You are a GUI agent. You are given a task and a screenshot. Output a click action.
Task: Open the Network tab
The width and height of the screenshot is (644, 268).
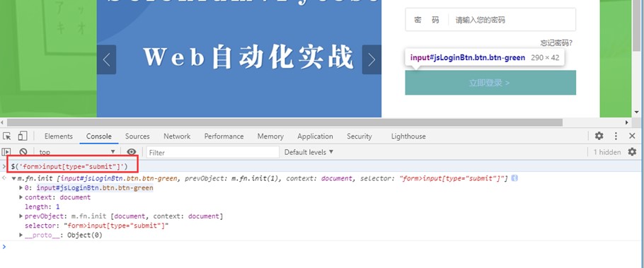click(177, 136)
